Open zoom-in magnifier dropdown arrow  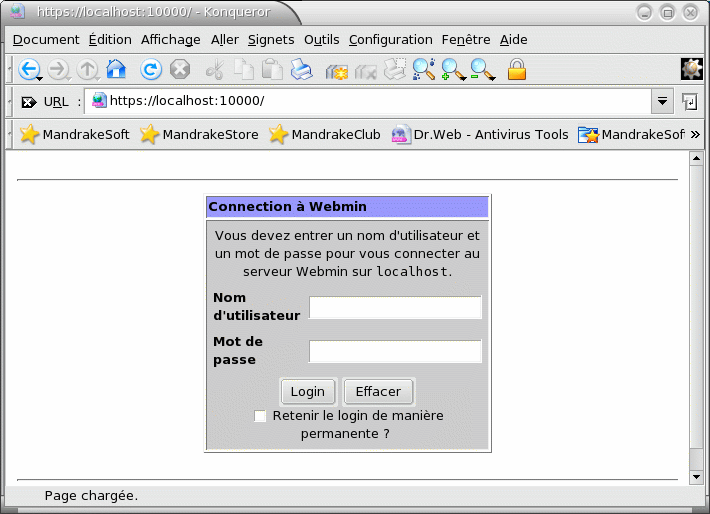point(463,79)
